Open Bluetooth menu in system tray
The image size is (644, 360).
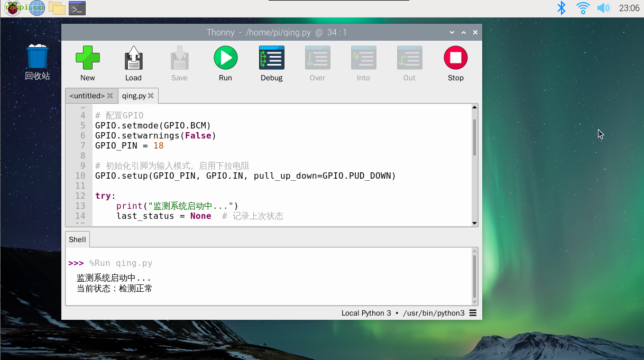coord(562,8)
